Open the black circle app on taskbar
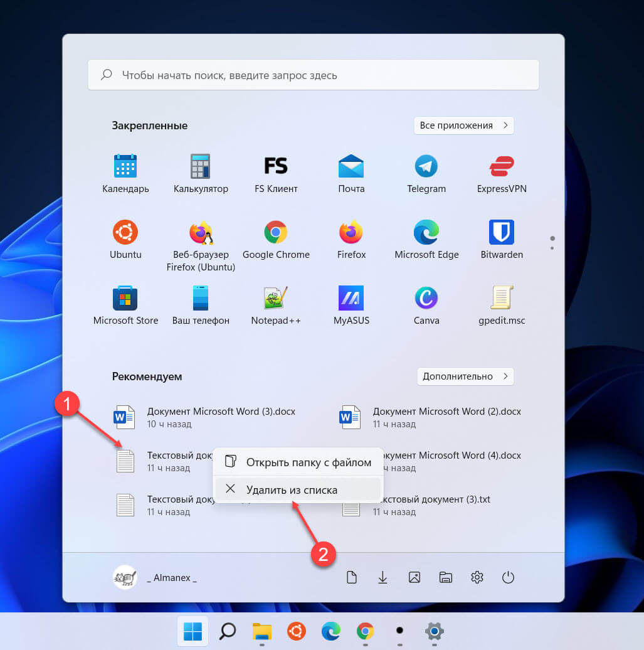The width and height of the screenshot is (644, 650). tap(399, 631)
